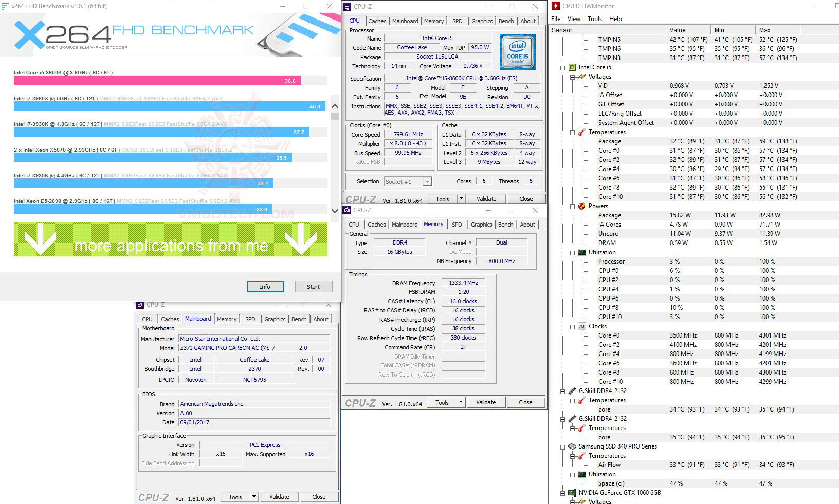The height and width of the screenshot is (504, 839).
Task: Open the Tools dropdown arrow in CPU-Z Memory window
Action: pyautogui.click(x=460, y=402)
